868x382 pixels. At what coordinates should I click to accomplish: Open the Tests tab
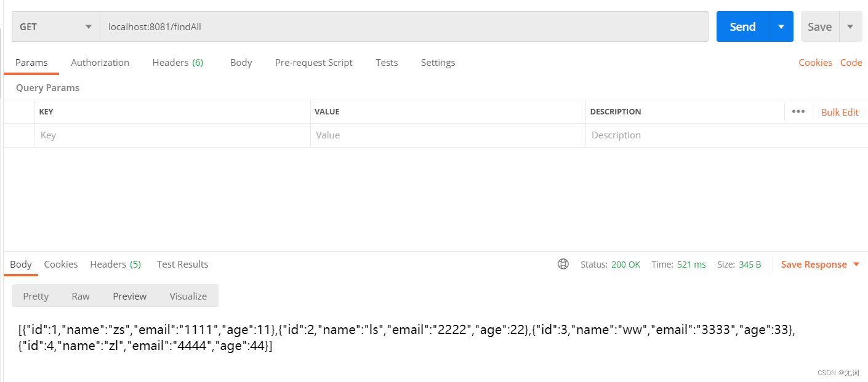pyautogui.click(x=387, y=62)
